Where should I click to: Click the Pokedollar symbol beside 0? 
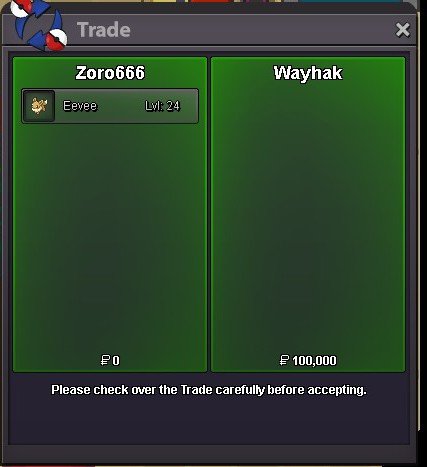[x=105, y=360]
